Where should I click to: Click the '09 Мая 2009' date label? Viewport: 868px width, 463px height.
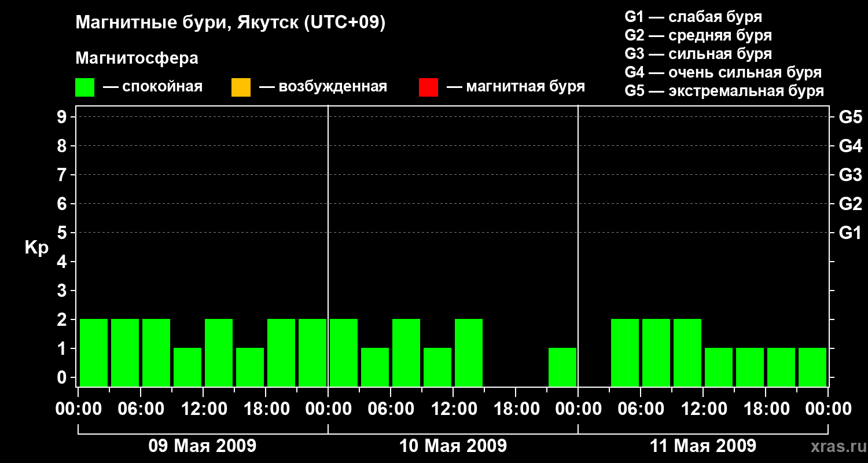(203, 446)
